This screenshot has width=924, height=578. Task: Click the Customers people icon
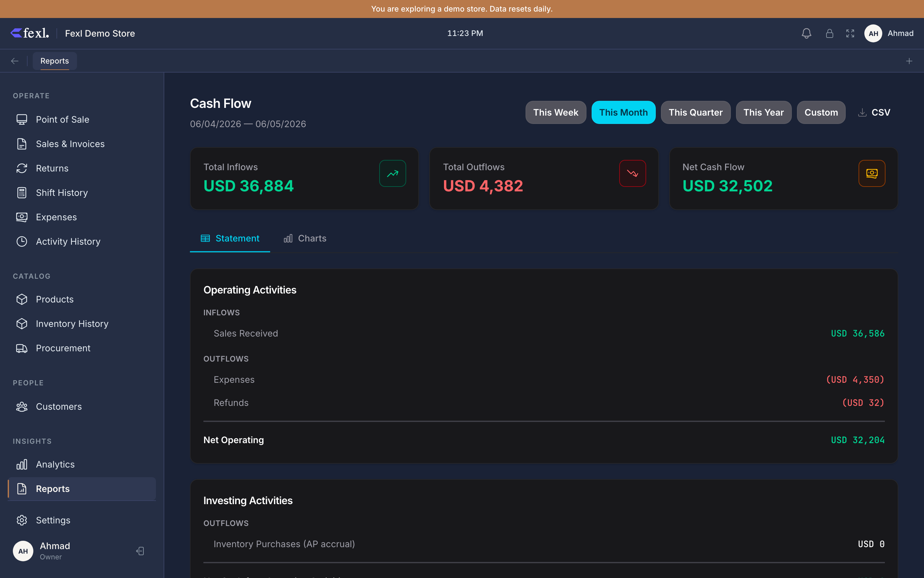[x=22, y=406]
